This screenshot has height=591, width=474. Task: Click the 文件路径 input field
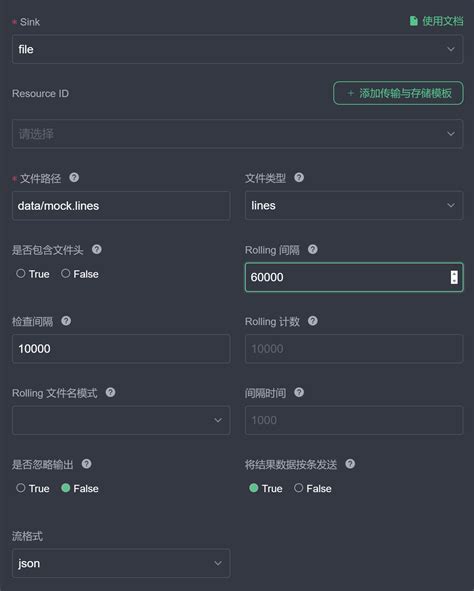[x=121, y=205]
